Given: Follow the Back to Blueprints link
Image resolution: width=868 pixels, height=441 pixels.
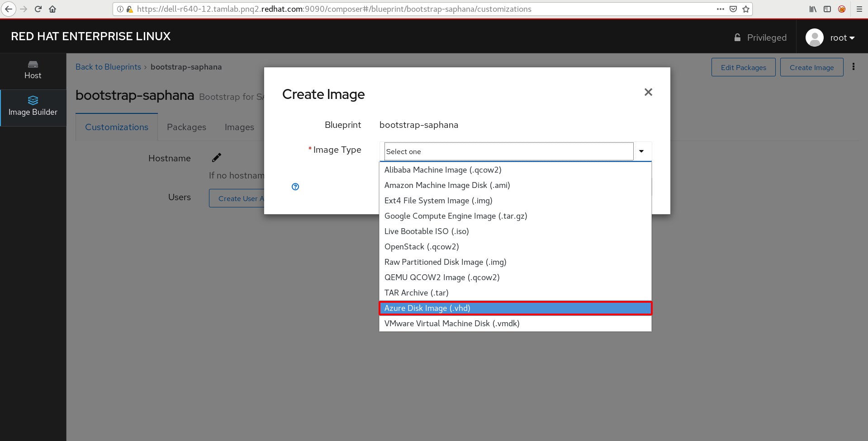Looking at the screenshot, I should 108,67.
